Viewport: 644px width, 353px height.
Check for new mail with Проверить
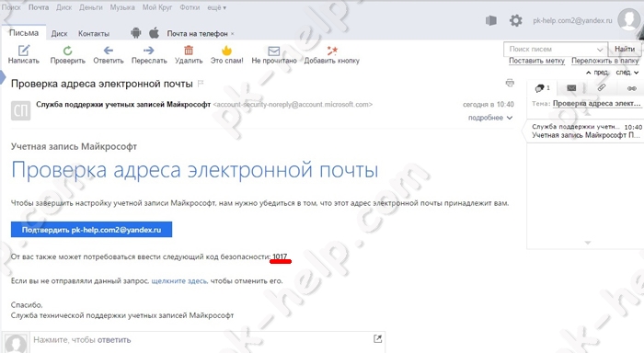pos(68,54)
